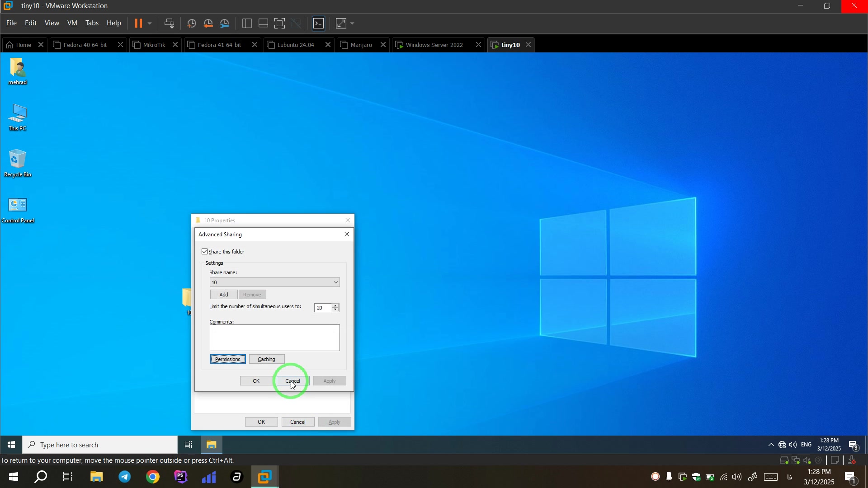This screenshot has height=488, width=868.
Task: Take a snapshot of this virtual machine
Action: click(x=191, y=23)
